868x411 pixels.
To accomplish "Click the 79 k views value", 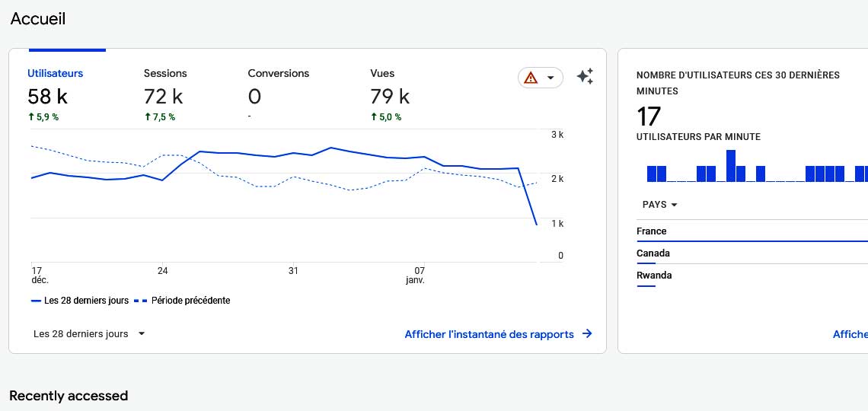I will pyautogui.click(x=391, y=97).
